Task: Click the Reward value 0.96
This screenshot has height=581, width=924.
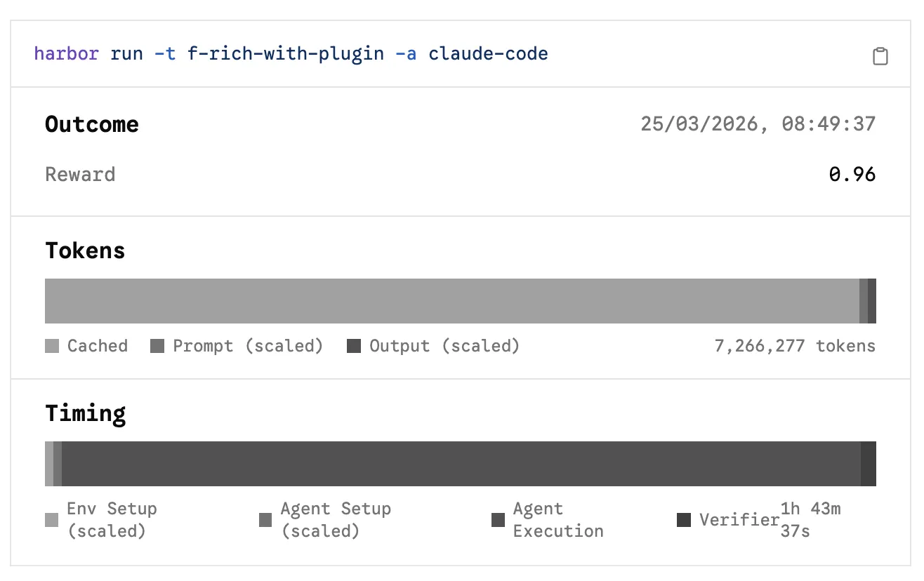Action: coord(852,175)
